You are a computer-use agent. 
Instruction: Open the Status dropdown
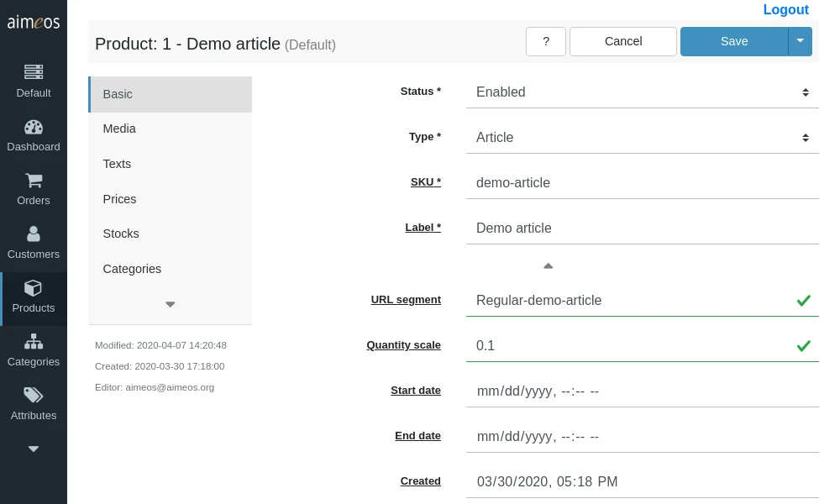click(643, 92)
